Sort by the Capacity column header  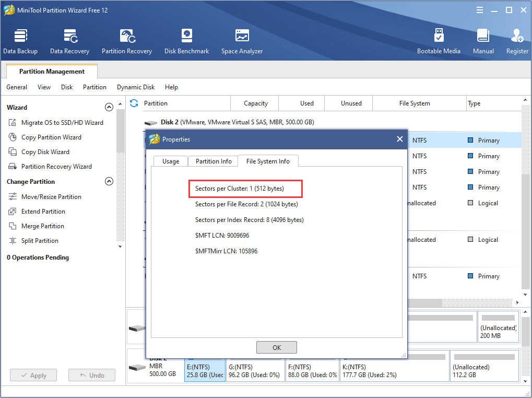tap(255, 103)
